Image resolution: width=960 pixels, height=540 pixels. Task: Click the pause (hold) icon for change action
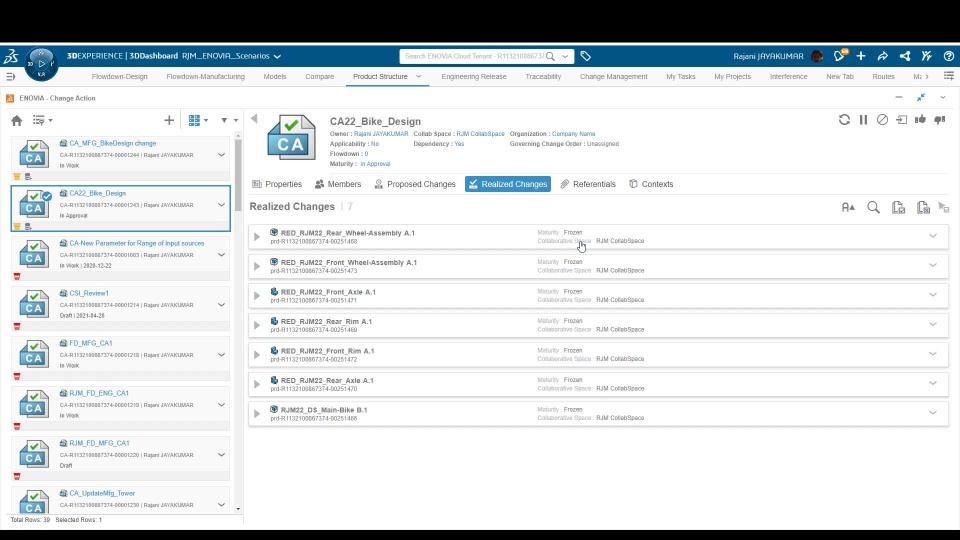pyautogui.click(x=863, y=120)
